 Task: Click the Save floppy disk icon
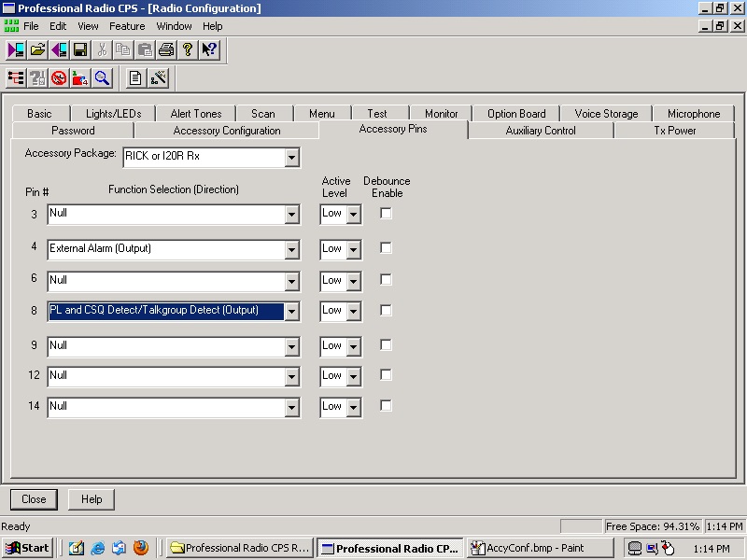[x=80, y=49]
